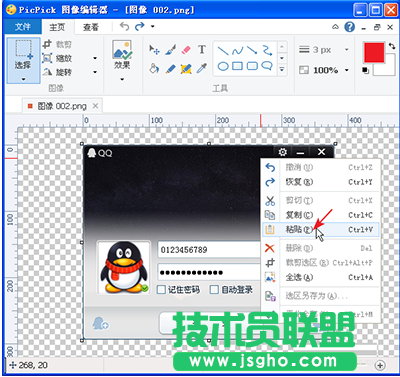Select the paintbrush tool

pyautogui.click(x=170, y=50)
